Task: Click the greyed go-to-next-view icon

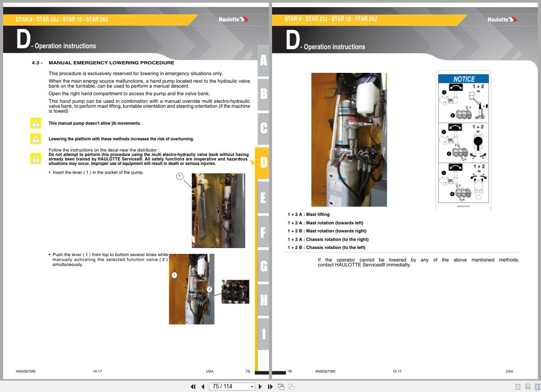Action: [291, 387]
